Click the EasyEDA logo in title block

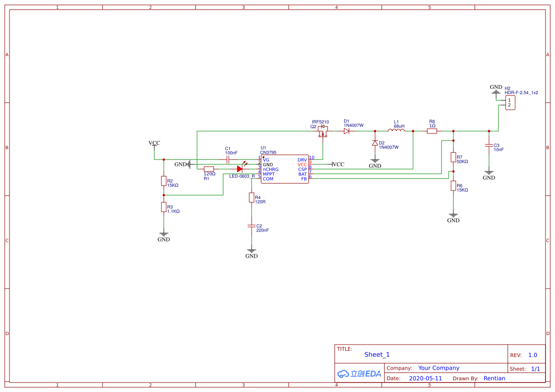coord(359,373)
